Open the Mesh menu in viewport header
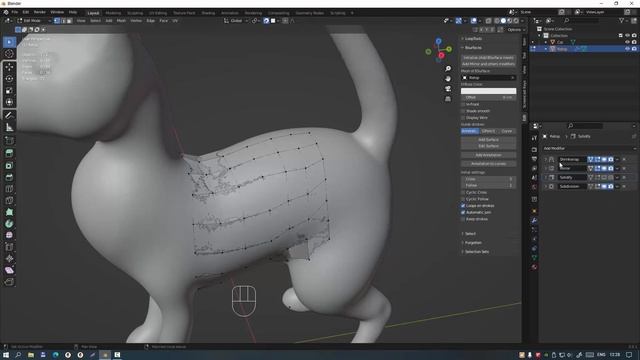The image size is (640, 360). pyautogui.click(x=121, y=20)
